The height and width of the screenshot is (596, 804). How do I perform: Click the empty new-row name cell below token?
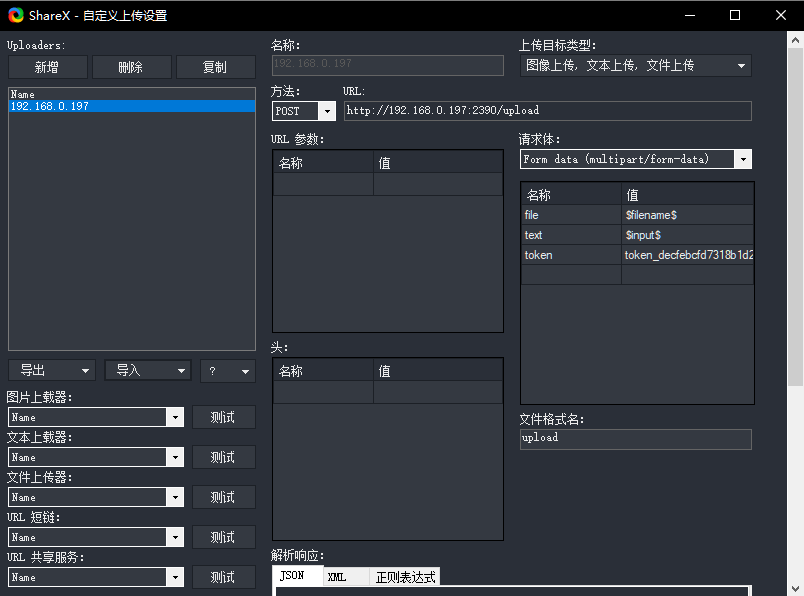(571, 275)
